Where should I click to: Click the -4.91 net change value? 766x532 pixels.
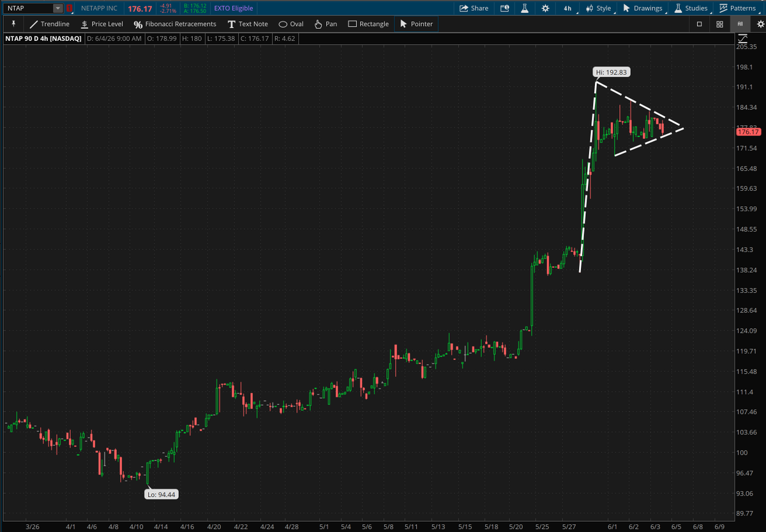[167, 6]
